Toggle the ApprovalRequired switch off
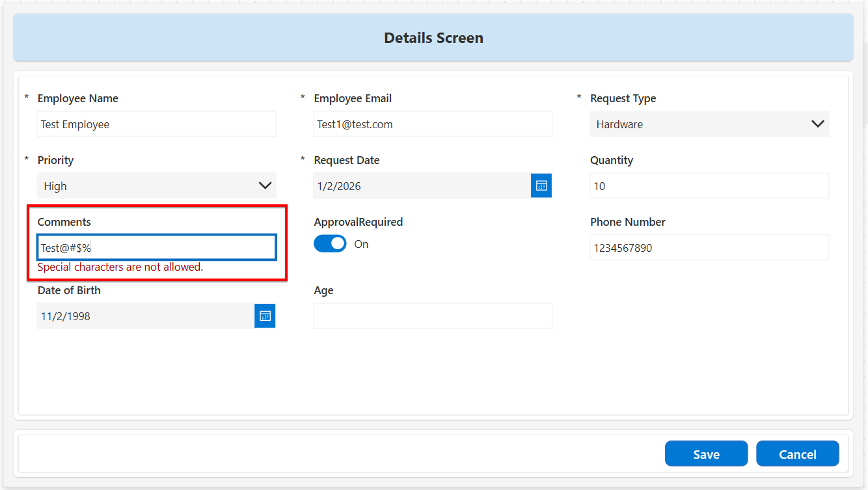The image size is (868, 490). [330, 244]
